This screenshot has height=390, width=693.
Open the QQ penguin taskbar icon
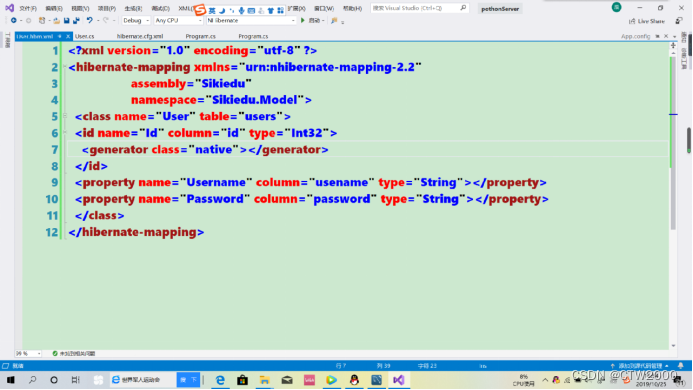(x=354, y=380)
